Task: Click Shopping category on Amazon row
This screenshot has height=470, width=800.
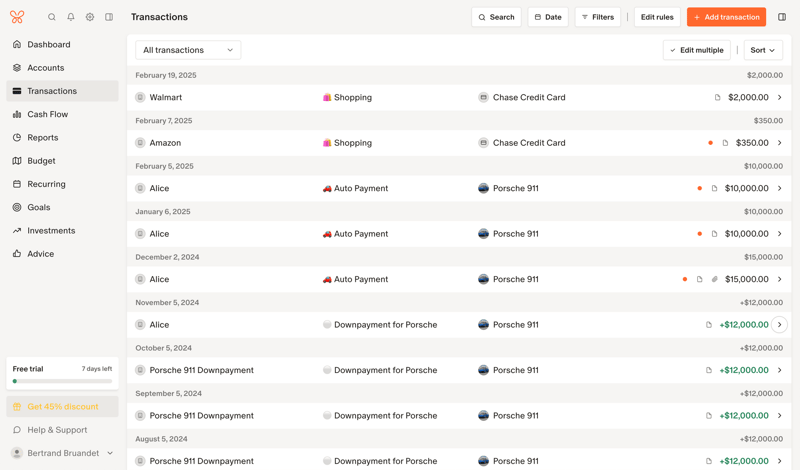Action: pos(347,143)
